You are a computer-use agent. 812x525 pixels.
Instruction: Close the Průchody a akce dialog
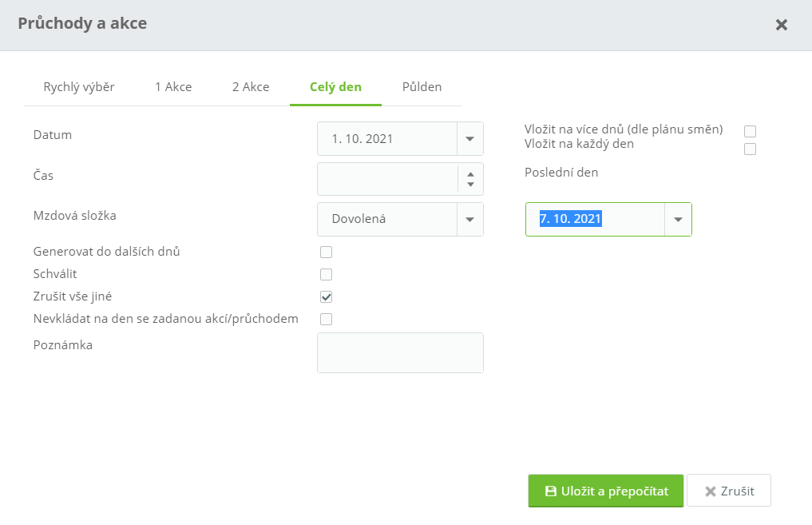click(782, 25)
